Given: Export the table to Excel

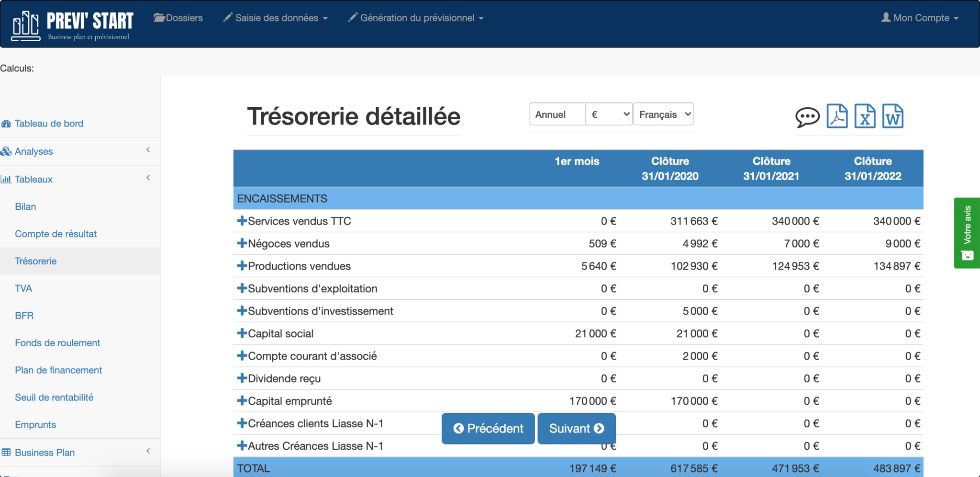Looking at the screenshot, I should 866,116.
